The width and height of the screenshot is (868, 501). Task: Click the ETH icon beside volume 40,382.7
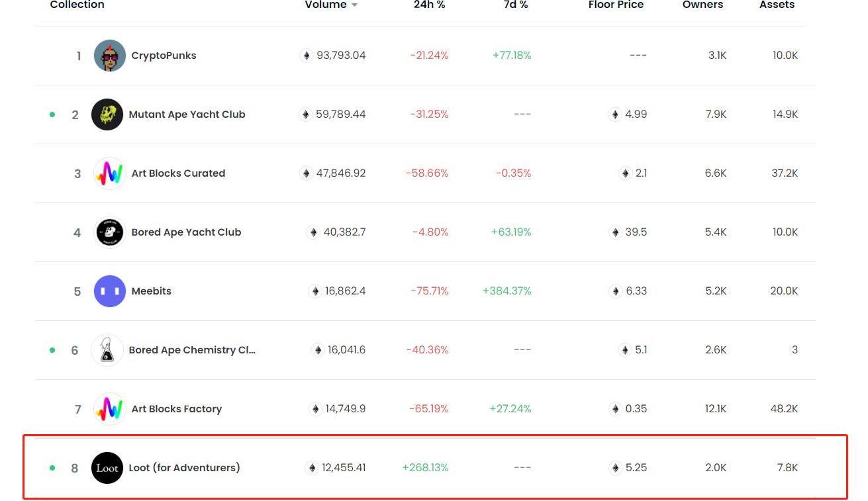pyautogui.click(x=313, y=232)
